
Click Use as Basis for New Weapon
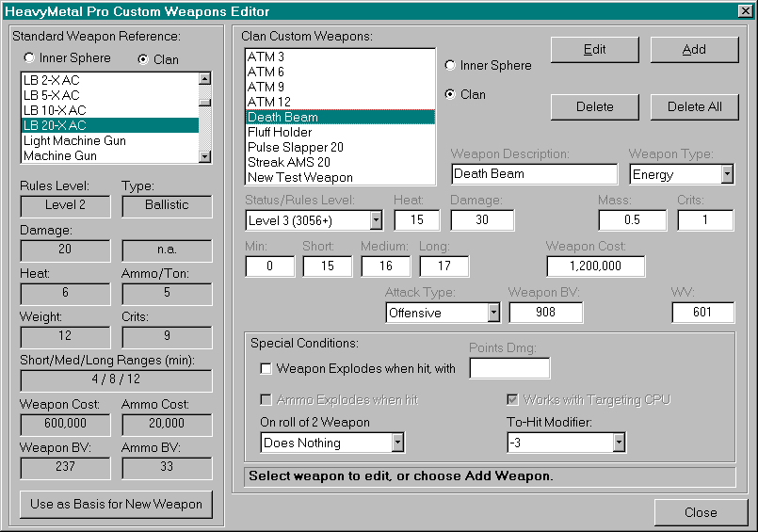coord(116,505)
